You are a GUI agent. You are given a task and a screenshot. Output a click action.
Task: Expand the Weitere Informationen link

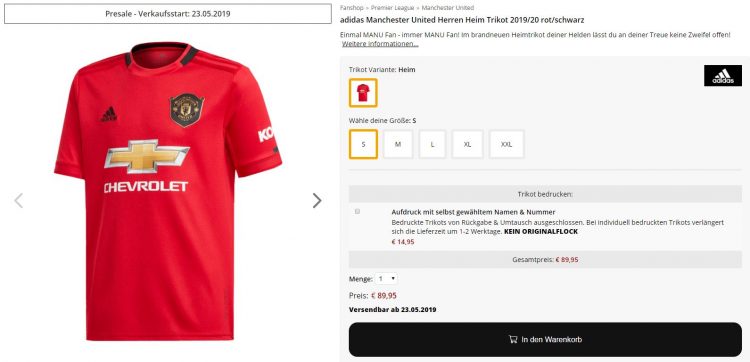(380, 44)
